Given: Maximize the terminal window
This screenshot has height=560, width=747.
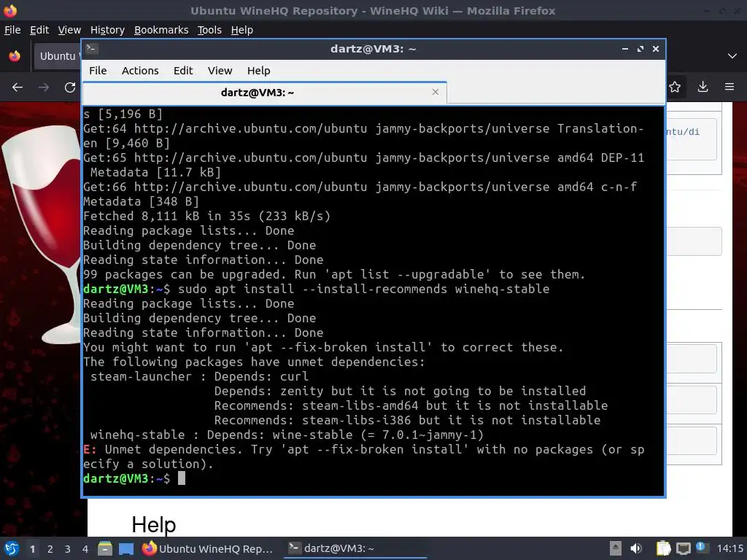Looking at the screenshot, I should click(640, 49).
